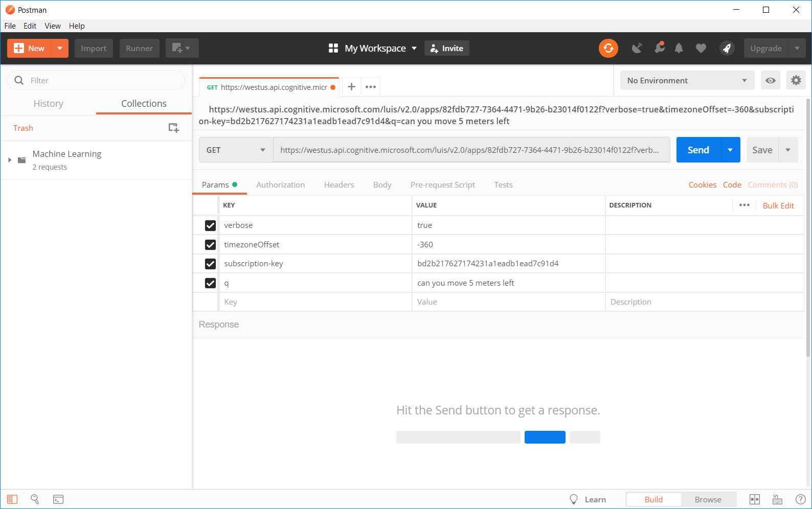Click the Runner button
812x509 pixels.
click(139, 48)
